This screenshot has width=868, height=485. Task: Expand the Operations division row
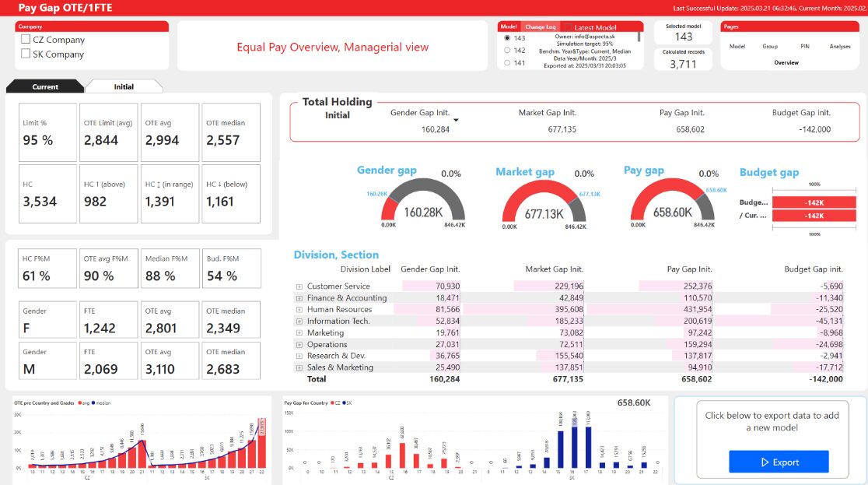coord(299,345)
